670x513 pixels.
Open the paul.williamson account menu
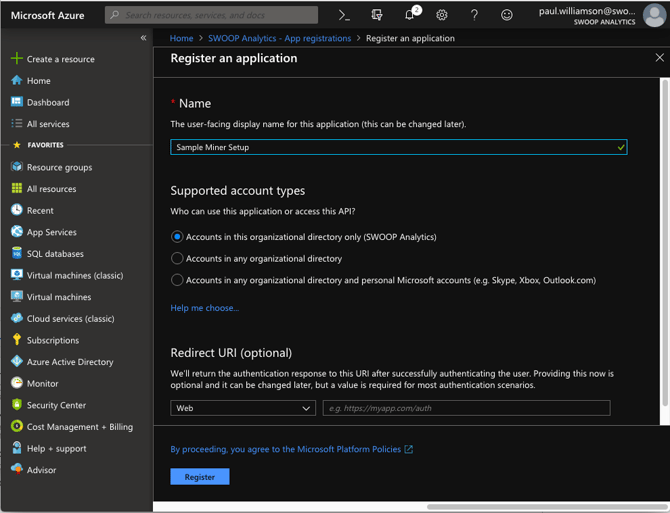click(x=601, y=15)
